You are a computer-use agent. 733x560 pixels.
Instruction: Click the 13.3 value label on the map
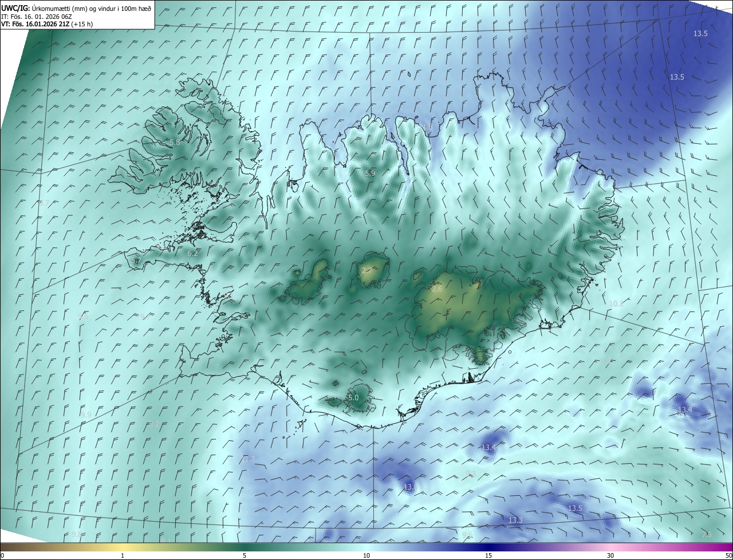515,520
